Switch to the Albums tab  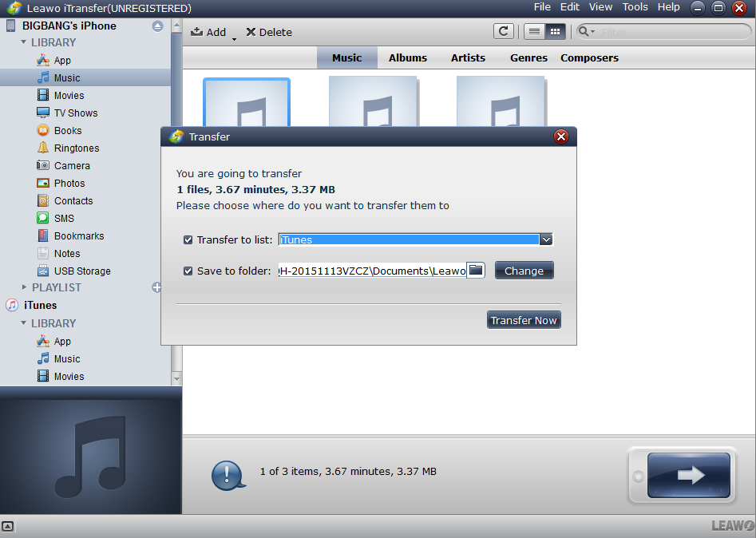pos(408,57)
